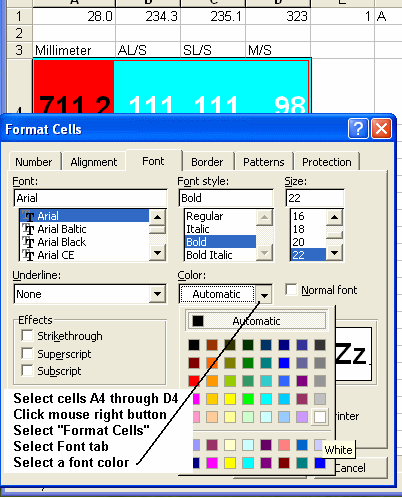
Task: Click the Font name input field
Action: (x=90, y=198)
